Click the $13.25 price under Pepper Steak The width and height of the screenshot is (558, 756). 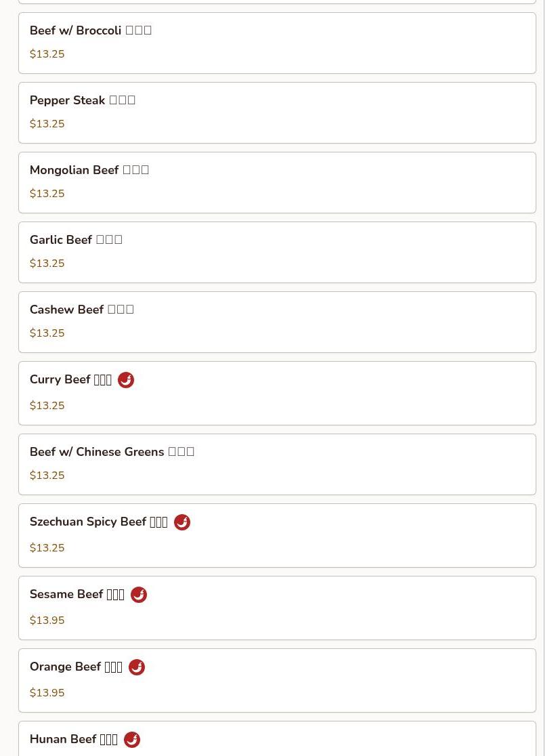coord(47,124)
